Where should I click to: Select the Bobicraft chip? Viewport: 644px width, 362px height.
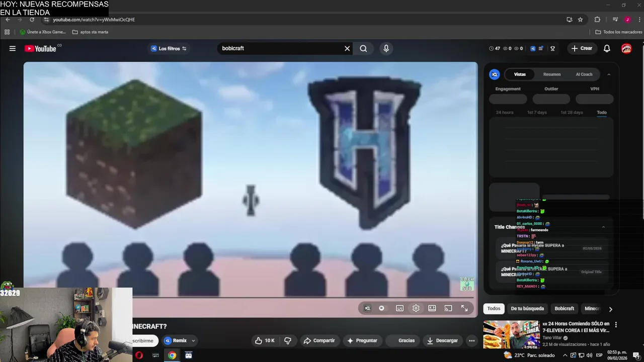[x=564, y=309]
